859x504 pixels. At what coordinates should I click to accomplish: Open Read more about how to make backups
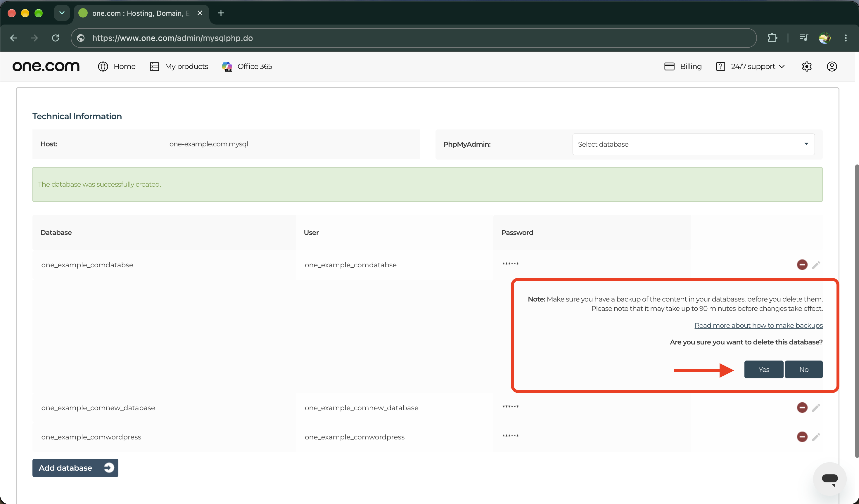coord(758,325)
